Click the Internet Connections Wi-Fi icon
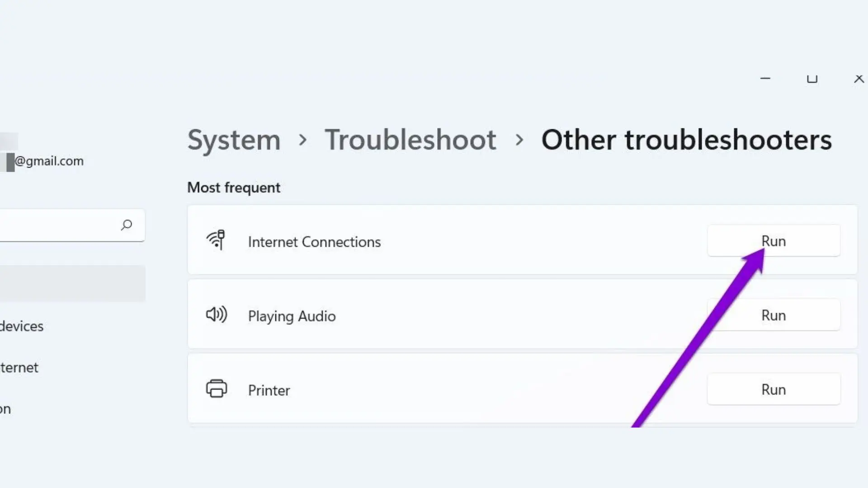Screen dimensions: 868x488 tap(216, 240)
